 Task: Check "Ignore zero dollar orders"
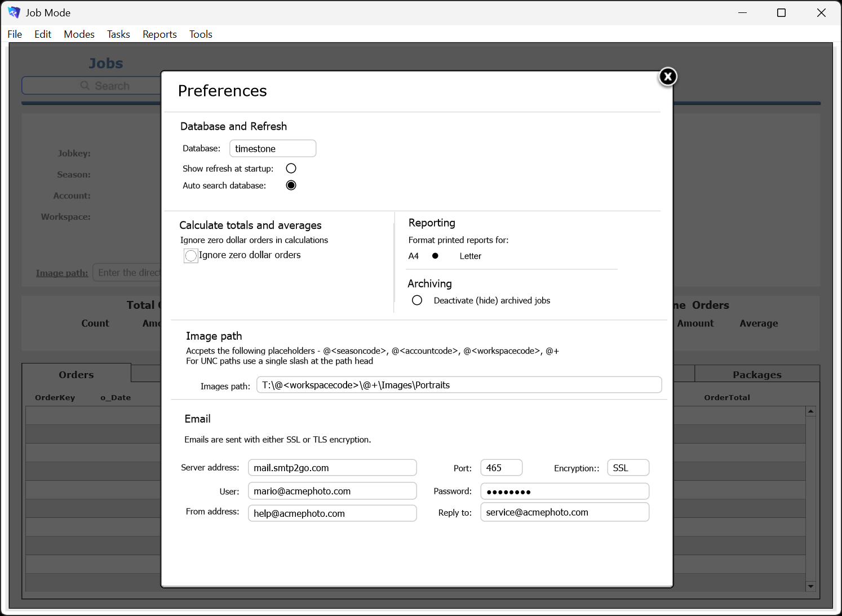point(190,255)
